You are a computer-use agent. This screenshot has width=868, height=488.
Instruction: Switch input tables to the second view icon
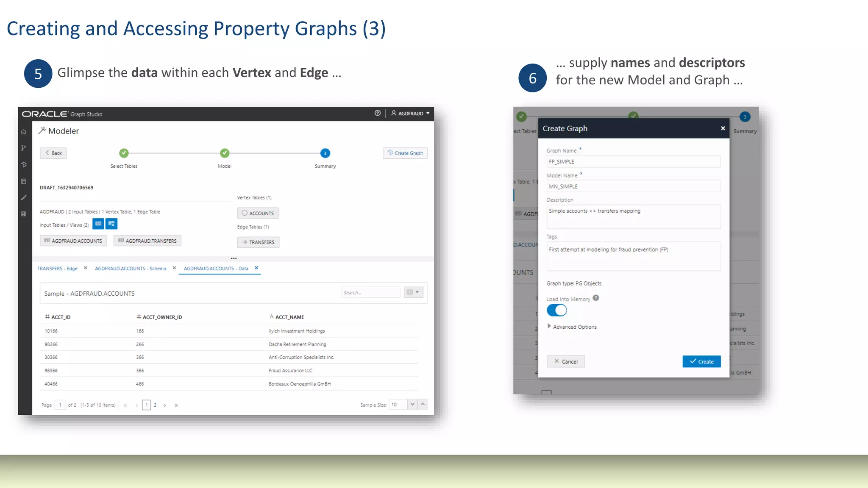111,224
